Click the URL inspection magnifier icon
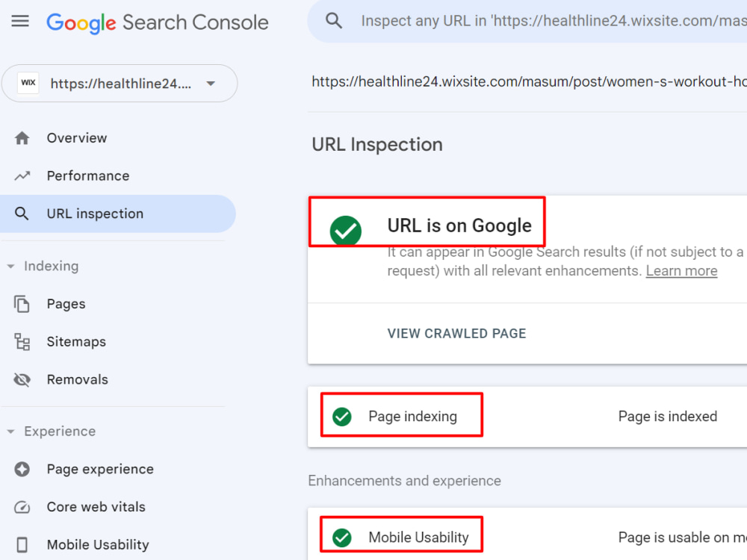Viewport: 747px width, 560px height. (x=22, y=213)
